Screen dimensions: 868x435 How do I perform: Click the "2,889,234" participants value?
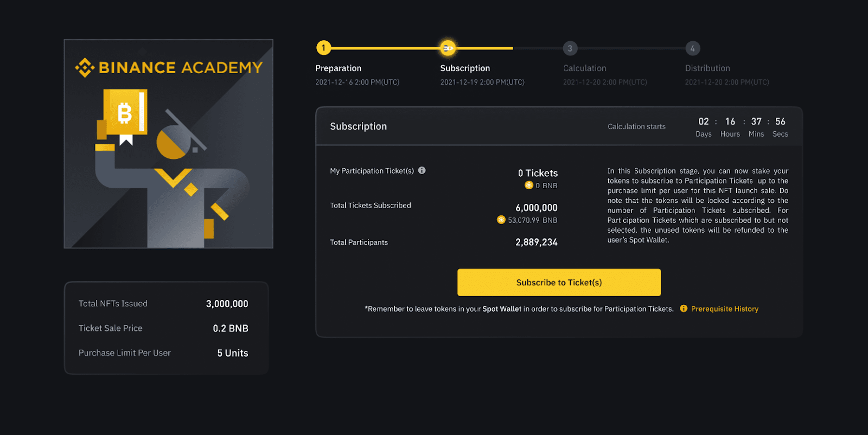[x=537, y=242]
